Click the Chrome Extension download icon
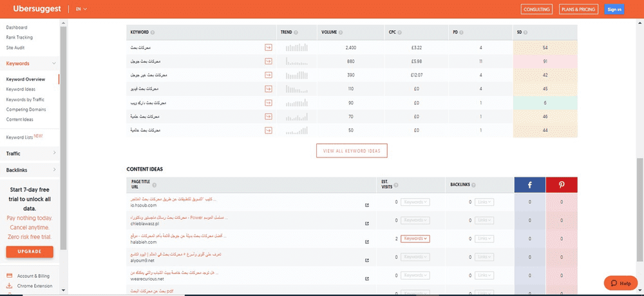 pos(10,286)
